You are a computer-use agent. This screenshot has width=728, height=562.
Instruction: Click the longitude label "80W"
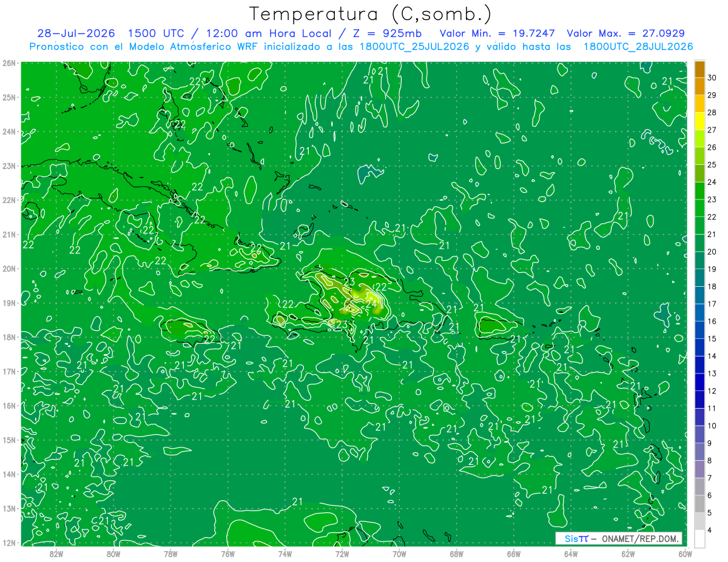pos(113,554)
